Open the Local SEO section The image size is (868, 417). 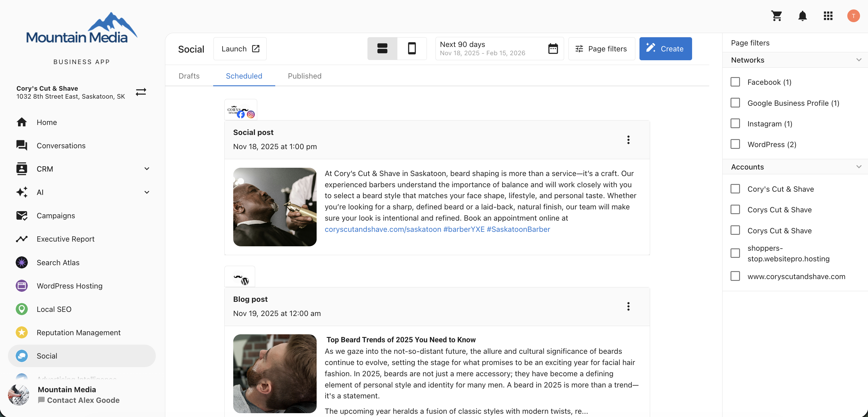click(54, 309)
